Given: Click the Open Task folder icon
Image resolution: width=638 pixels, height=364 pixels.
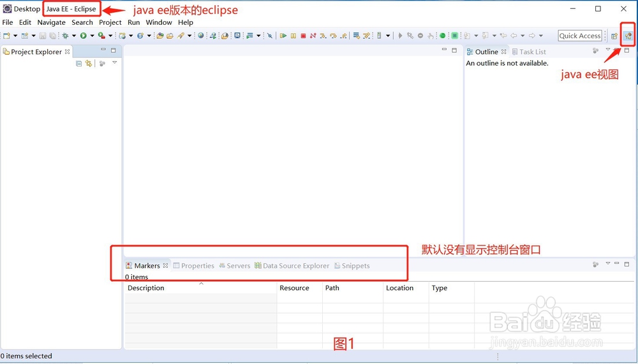Looking at the screenshot, I should point(170,36).
